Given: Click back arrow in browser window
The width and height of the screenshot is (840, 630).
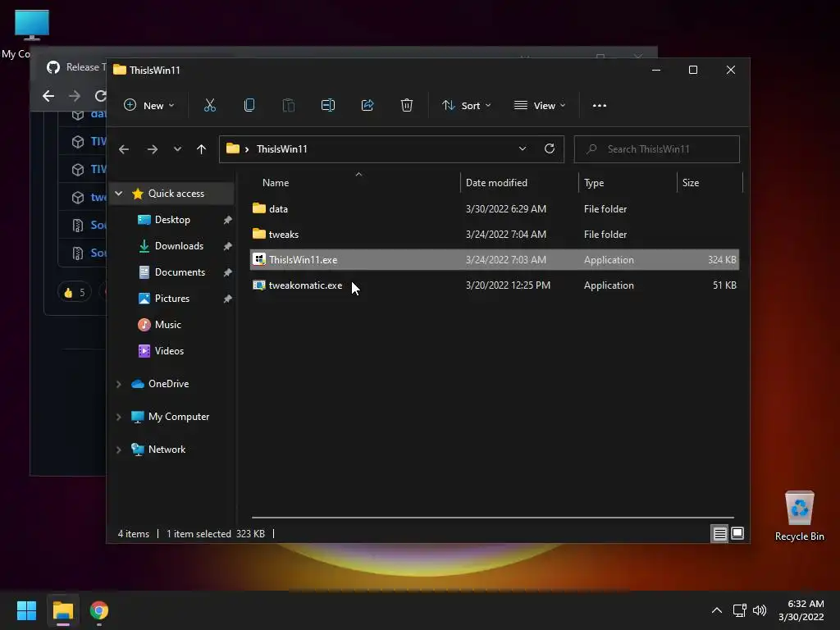Looking at the screenshot, I should [x=48, y=96].
